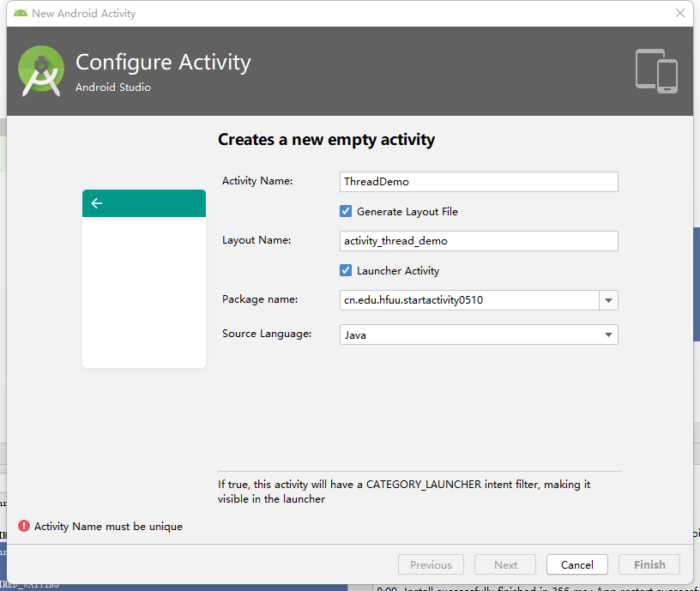The height and width of the screenshot is (591, 700).
Task: Click the Activity Name field with ThreadDemo
Action: 479,182
